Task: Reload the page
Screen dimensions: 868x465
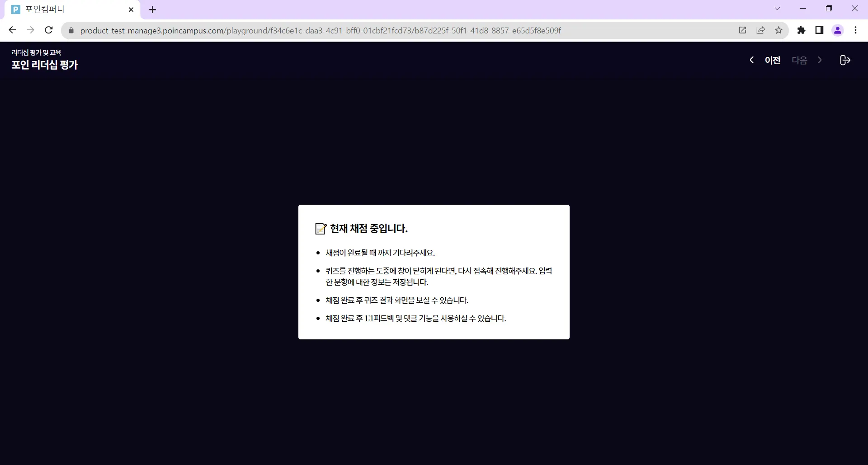Action: tap(49, 30)
